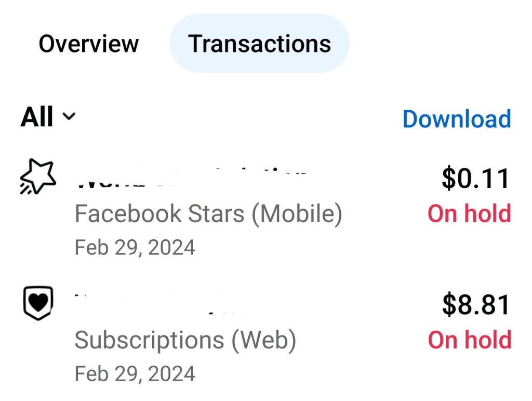Click On hold status for the $0.11 payout
Image resolution: width=532 pixels, height=401 pixels.
468,213
